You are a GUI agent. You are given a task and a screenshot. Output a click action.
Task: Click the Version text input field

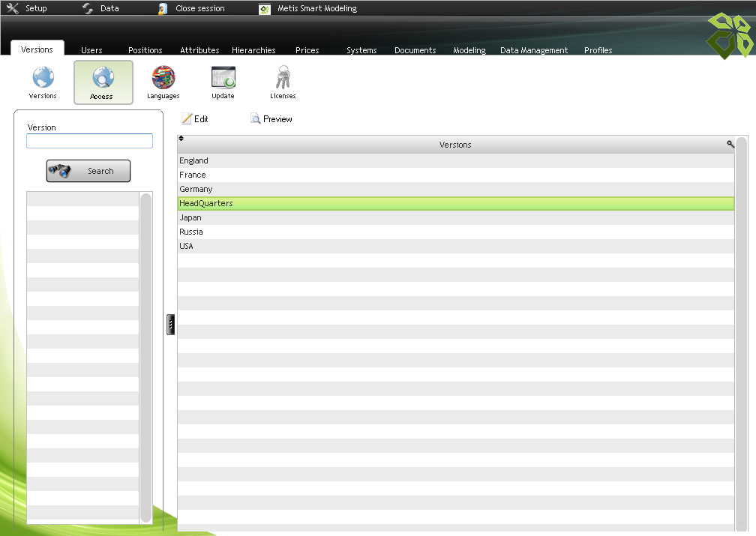(x=89, y=141)
